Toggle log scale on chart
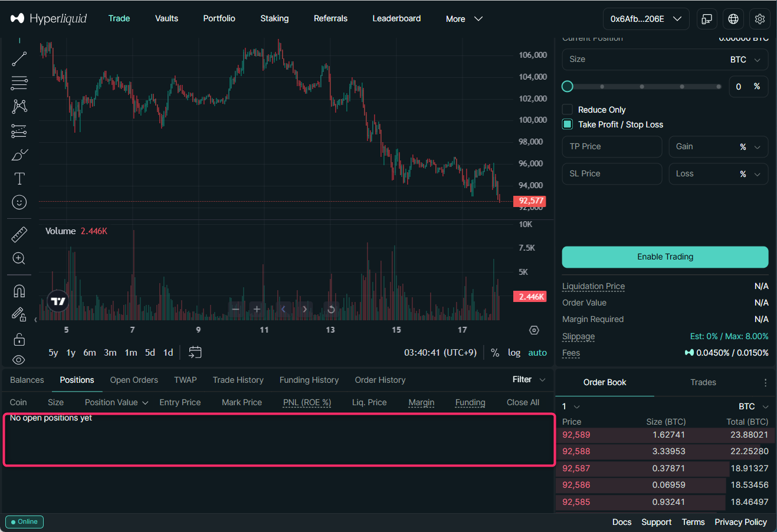The height and width of the screenshot is (532, 777). click(x=514, y=353)
